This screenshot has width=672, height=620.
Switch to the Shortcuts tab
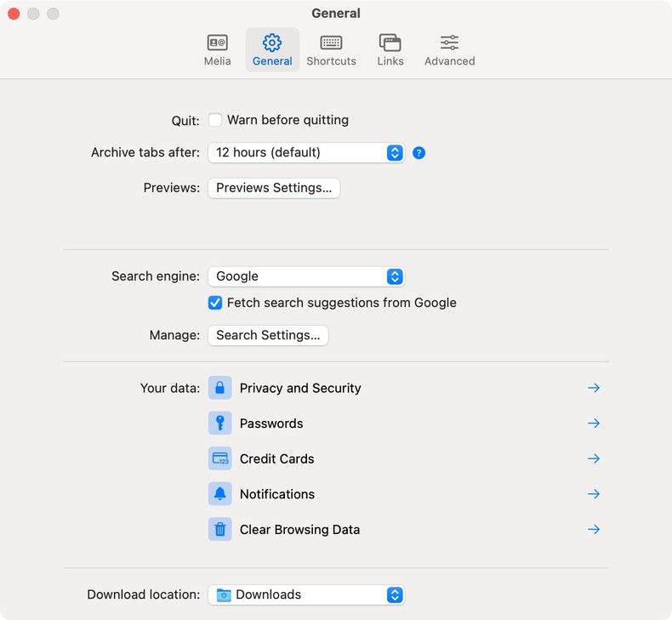[331, 50]
